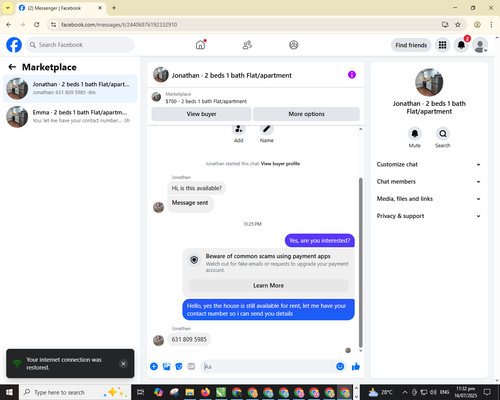Open the Chrome profile icon
The image size is (500, 400).
pos(477,25)
